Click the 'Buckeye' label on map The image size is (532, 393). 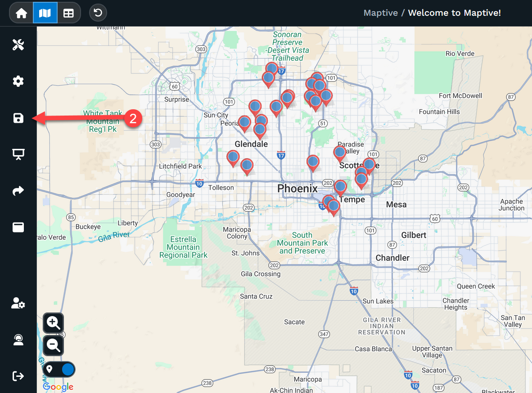[x=88, y=227]
